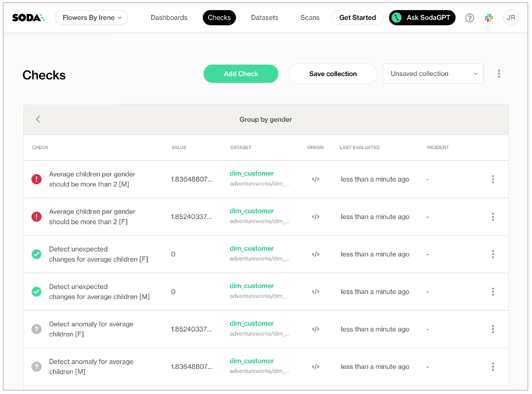
Task: Click the Soda logo in header
Action: [x=28, y=18]
